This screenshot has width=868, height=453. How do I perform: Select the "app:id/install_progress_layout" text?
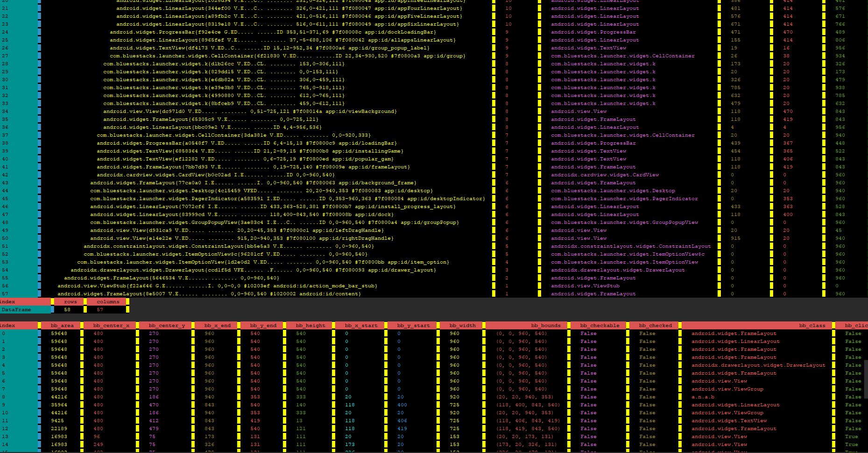pos(404,206)
